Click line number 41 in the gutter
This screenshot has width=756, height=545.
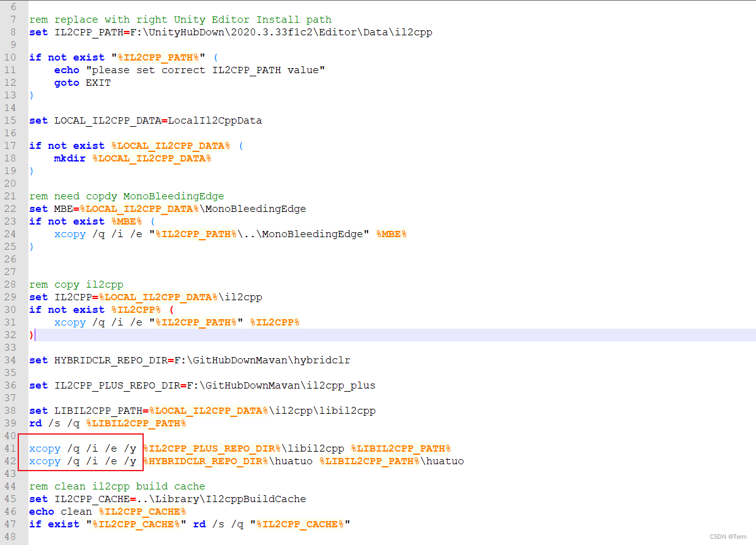[x=10, y=448]
